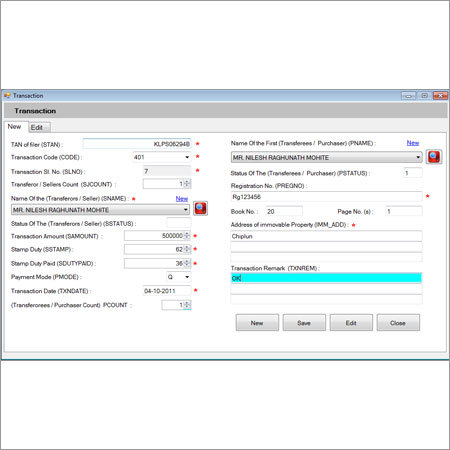Open the Payment Mode dropdown

tap(187, 277)
